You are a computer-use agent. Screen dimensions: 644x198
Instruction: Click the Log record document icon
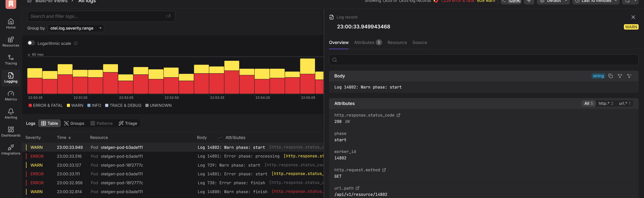pyautogui.click(x=331, y=17)
